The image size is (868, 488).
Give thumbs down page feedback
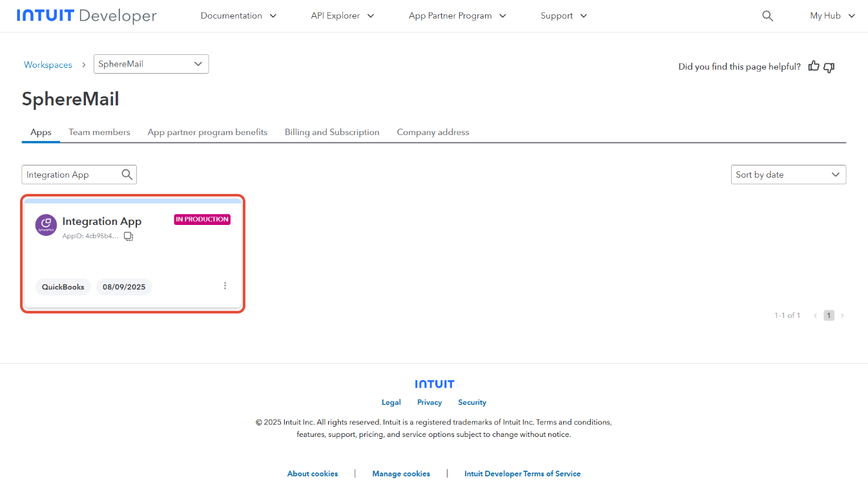point(829,67)
